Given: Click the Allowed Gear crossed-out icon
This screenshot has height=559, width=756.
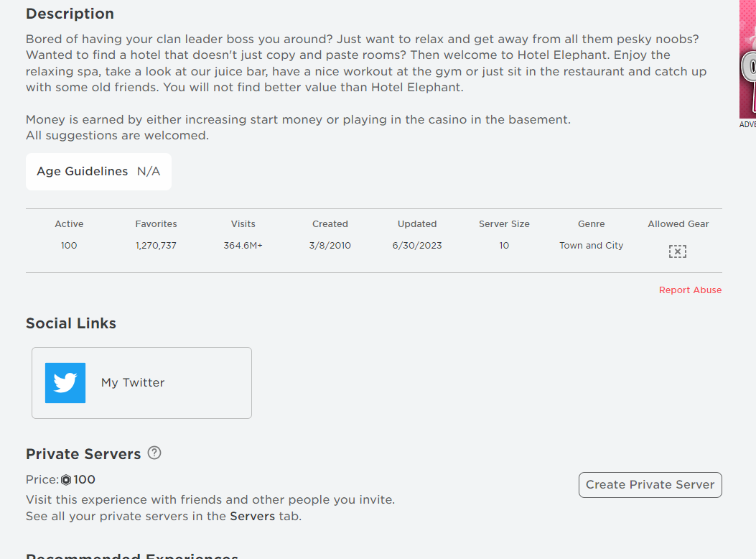Looking at the screenshot, I should pyautogui.click(x=678, y=251).
